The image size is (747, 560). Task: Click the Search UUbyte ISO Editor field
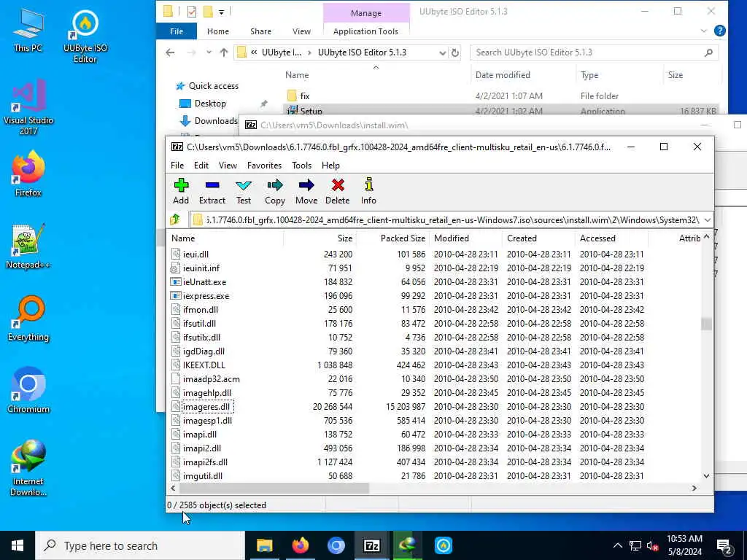pos(594,52)
